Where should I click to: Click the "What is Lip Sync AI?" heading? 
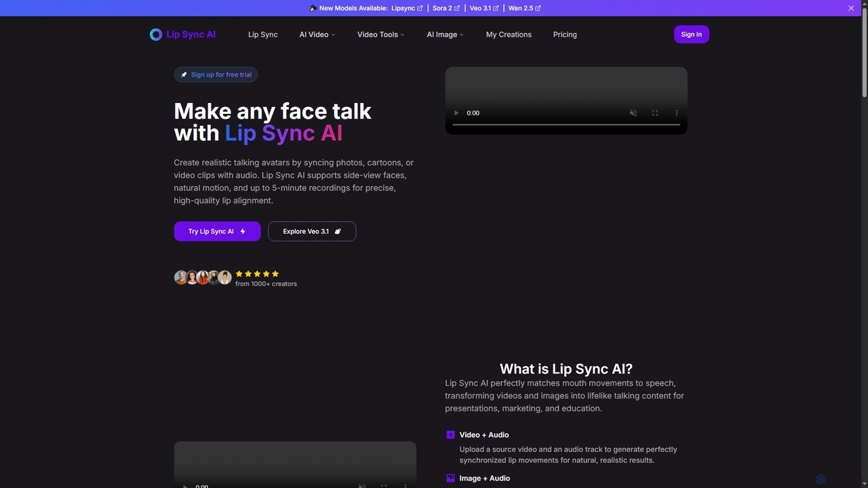(x=566, y=369)
